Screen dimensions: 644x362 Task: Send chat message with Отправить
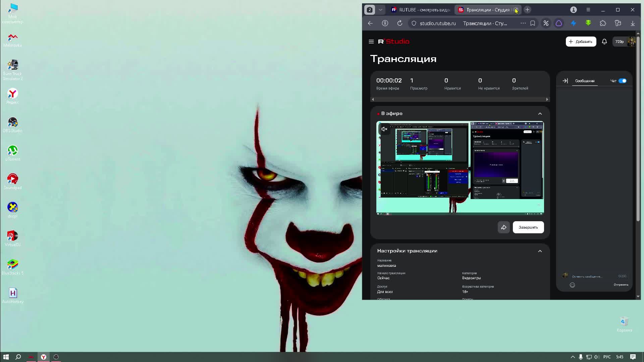621,285
